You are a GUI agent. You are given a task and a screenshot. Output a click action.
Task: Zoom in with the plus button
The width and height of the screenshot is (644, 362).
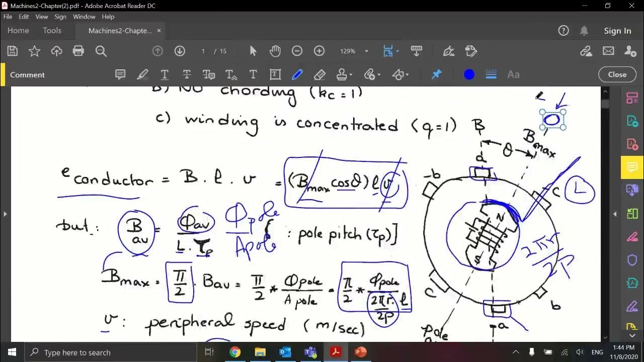pos(319,51)
